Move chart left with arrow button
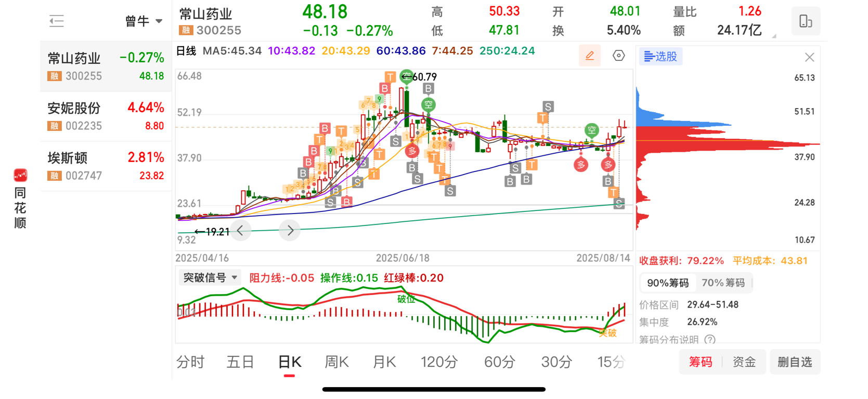 [240, 231]
